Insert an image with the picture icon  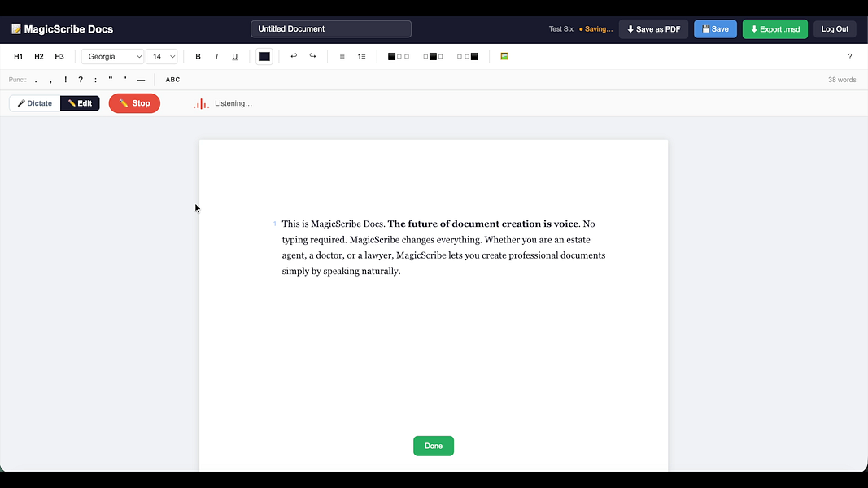(504, 56)
